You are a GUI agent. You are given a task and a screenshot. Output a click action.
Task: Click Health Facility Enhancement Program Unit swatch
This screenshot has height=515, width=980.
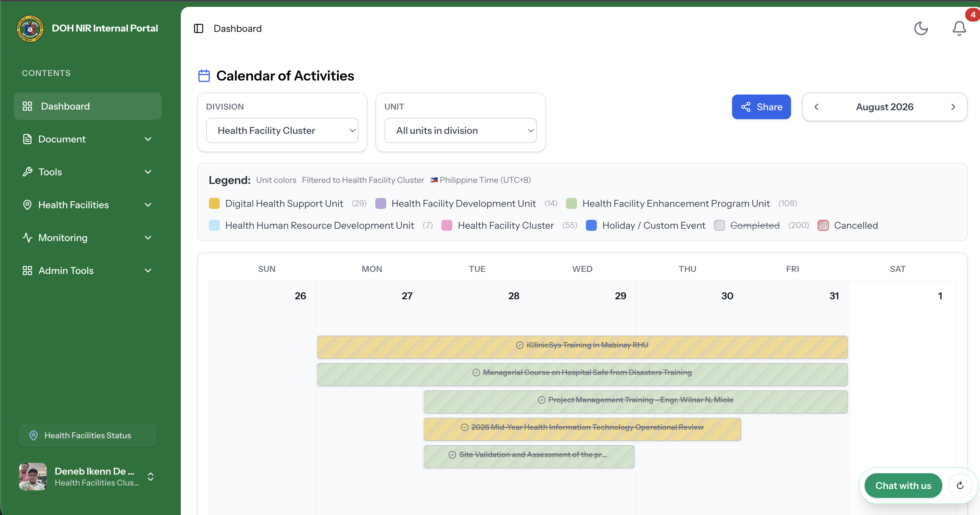[571, 203]
